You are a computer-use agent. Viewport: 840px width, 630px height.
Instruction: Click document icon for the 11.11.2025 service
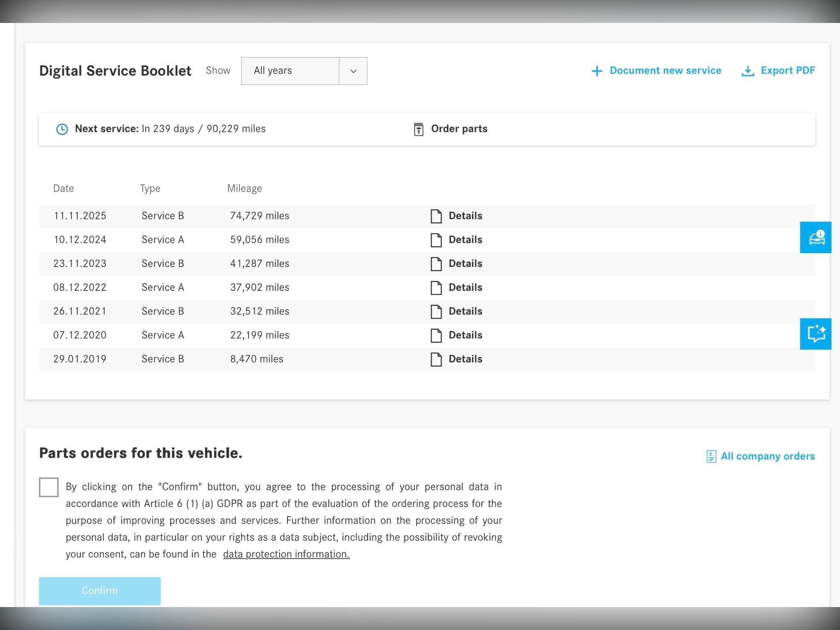coord(436,216)
